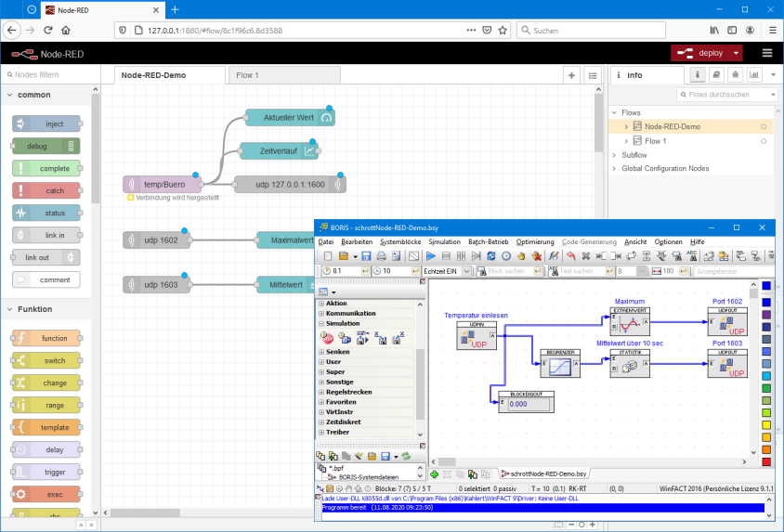Collapse the Flows tree section
Screen dimensions: 784x532
(615, 113)
